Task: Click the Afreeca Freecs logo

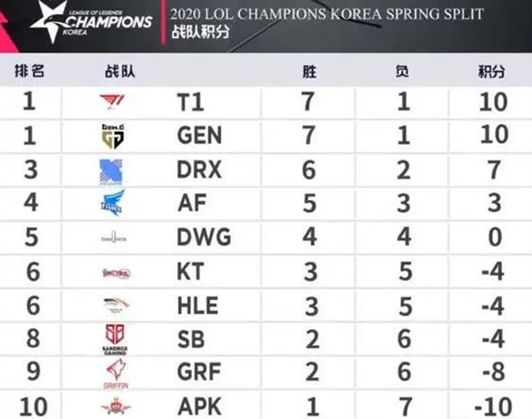Action: (113, 202)
